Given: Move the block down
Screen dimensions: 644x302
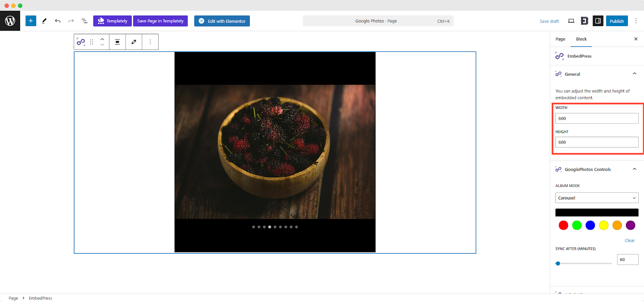Looking at the screenshot, I should click(102, 45).
